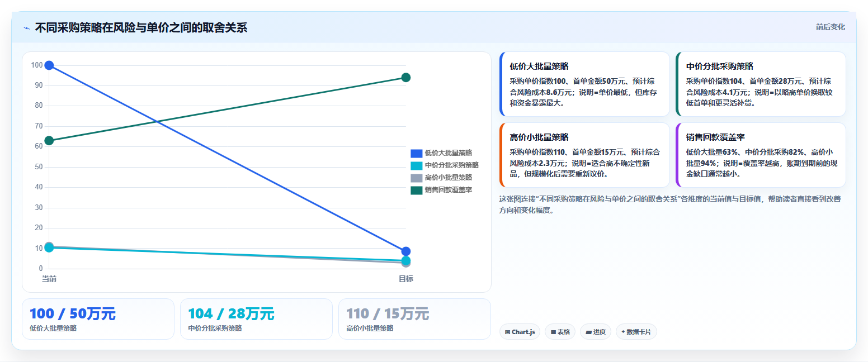Click the chart title 不同采购策略在风险与单价之间的取舍关系
This screenshot has height=362, width=868.
point(141,27)
